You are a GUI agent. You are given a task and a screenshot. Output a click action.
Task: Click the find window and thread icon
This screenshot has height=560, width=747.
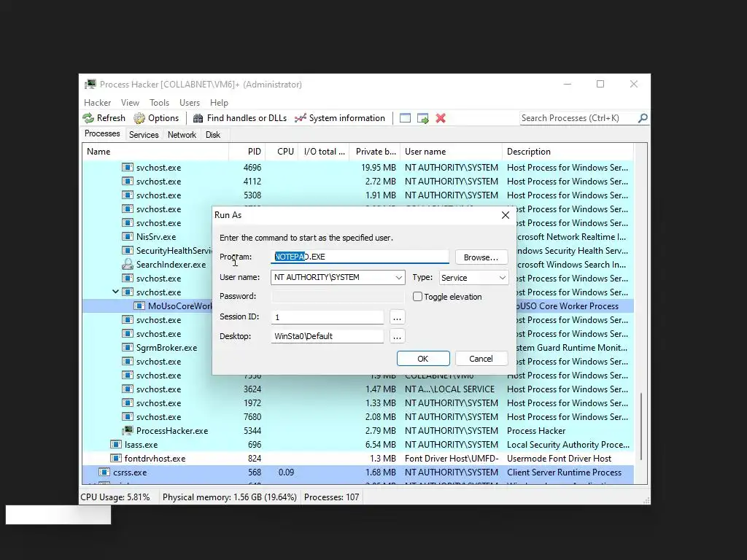(x=422, y=118)
